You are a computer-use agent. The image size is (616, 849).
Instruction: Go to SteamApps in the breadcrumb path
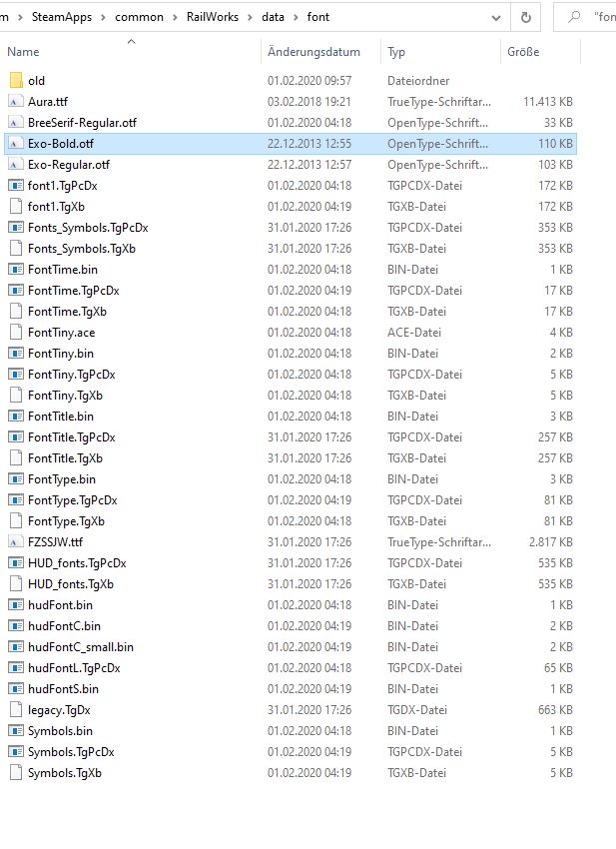tap(62, 17)
